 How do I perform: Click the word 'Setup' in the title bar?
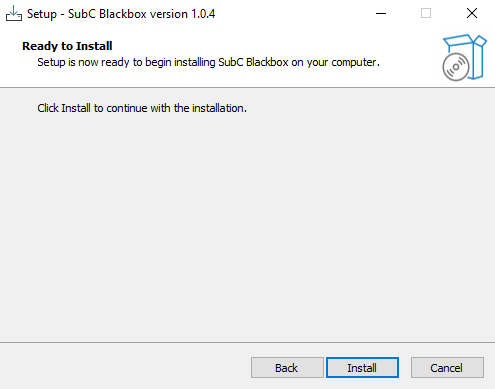(42, 14)
